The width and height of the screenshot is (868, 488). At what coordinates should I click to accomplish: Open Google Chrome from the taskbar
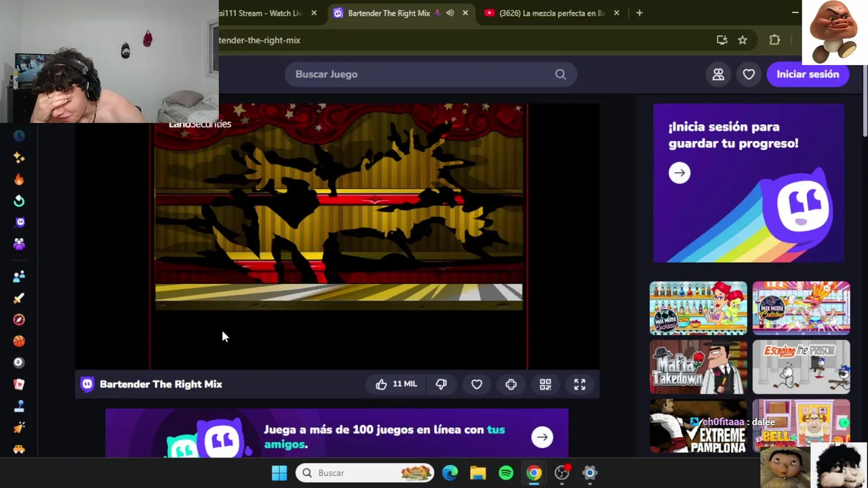534,473
